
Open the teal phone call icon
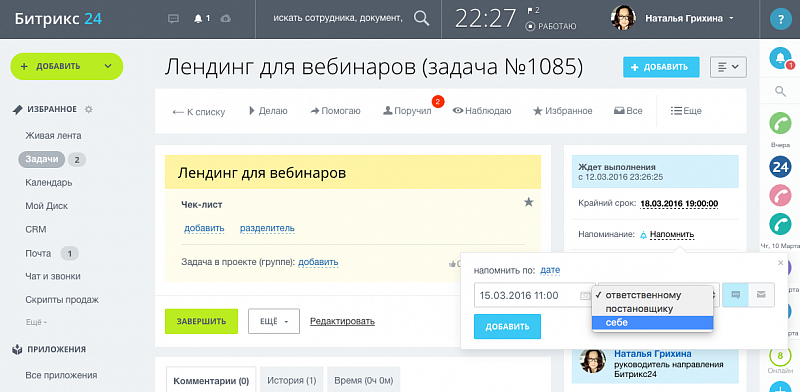(x=780, y=225)
